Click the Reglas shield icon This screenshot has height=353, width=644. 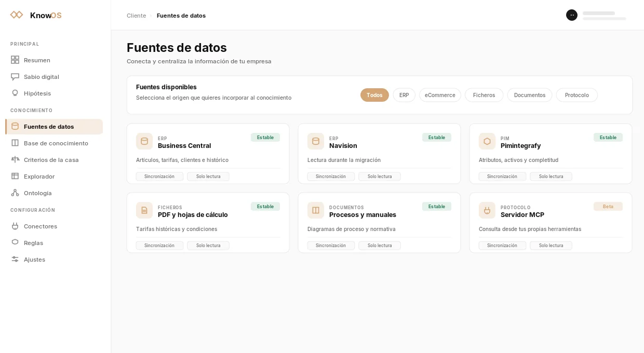[x=15, y=242]
